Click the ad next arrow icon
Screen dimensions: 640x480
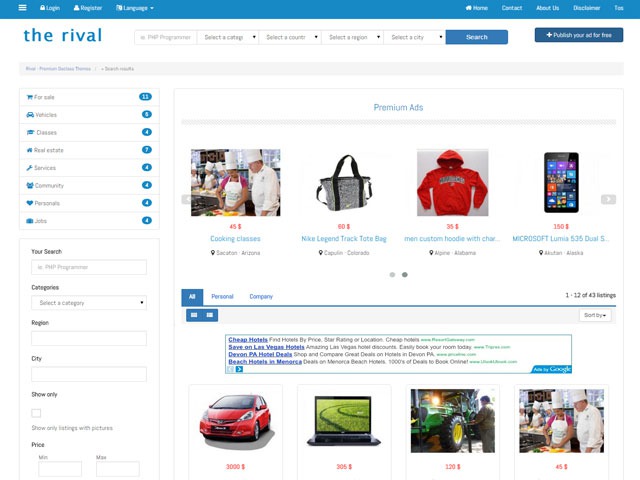(x=240, y=369)
